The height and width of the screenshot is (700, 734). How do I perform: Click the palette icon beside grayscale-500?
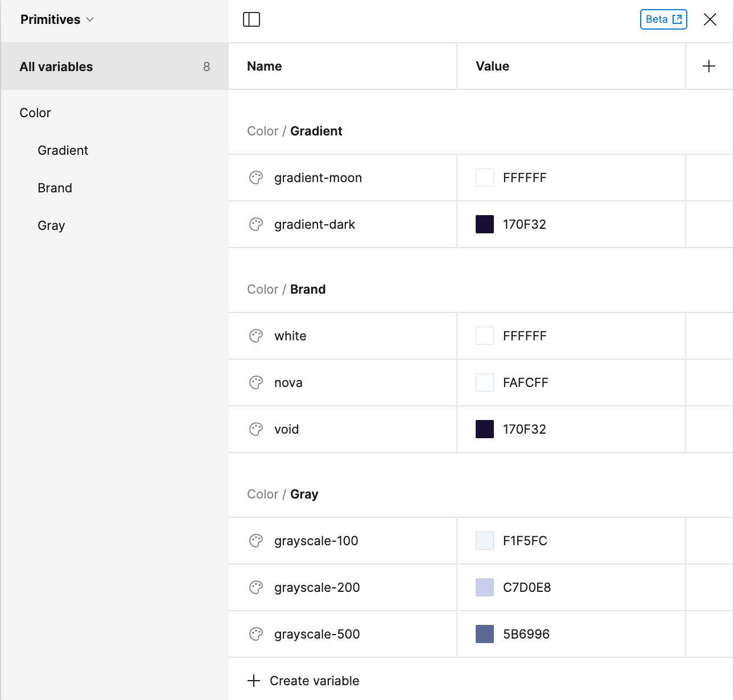pyautogui.click(x=256, y=634)
